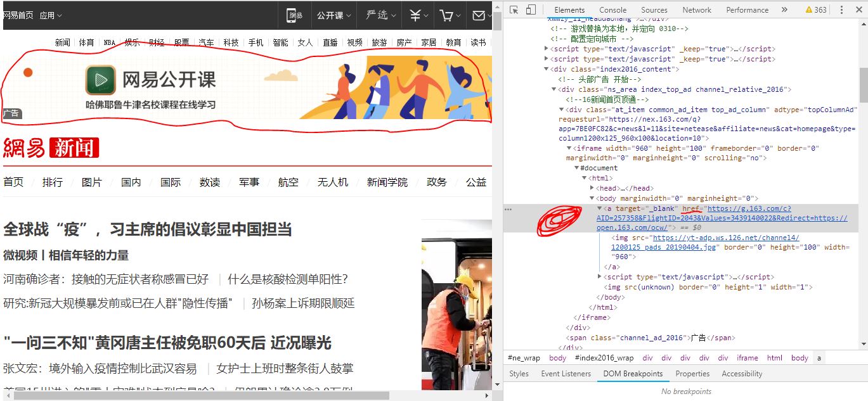This screenshot has width=868, height=401.
Task: Click the 网易公开课 banner ad
Action: tap(247, 87)
